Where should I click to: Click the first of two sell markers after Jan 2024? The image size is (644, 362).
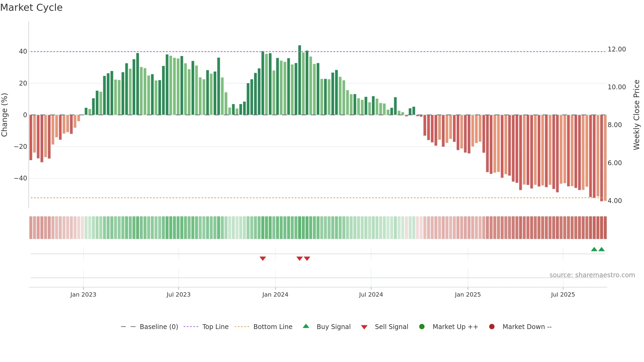[299, 258]
